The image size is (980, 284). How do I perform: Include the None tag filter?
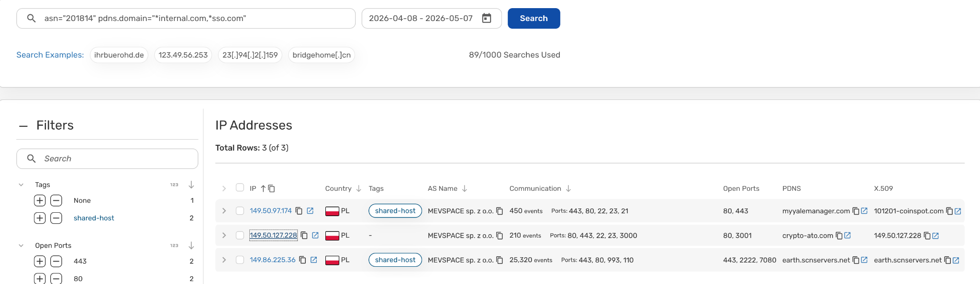click(40, 200)
